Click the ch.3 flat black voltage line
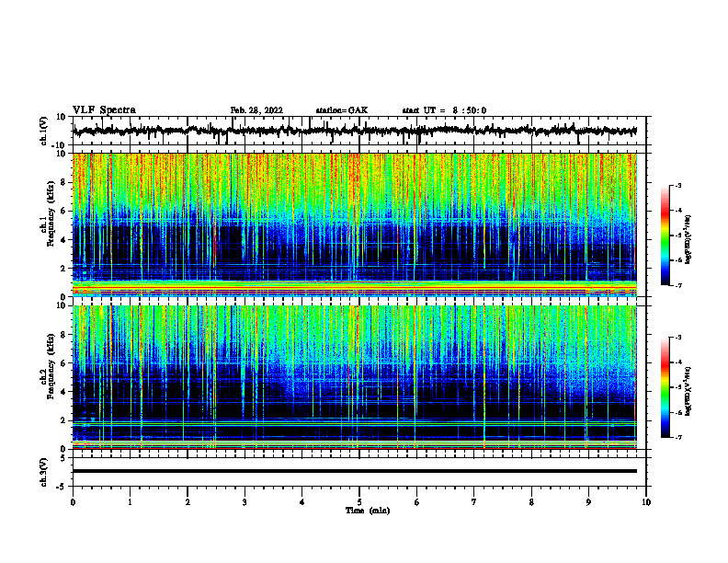 coord(354,471)
